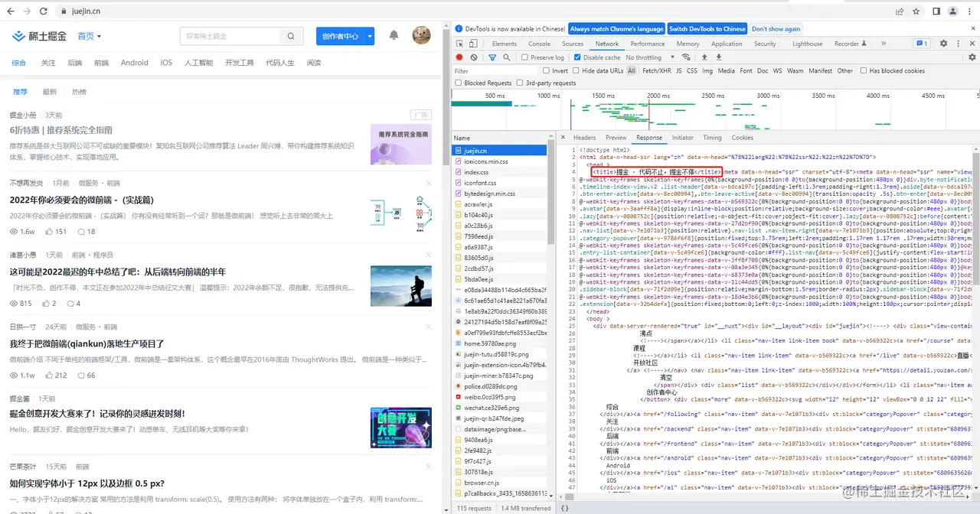
Task: Stop recording network log (red dot)
Action: point(459,57)
